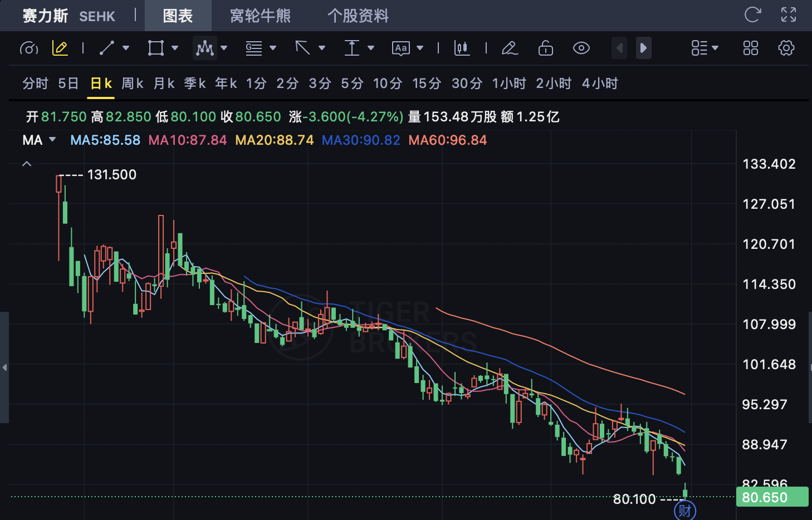The image size is (812, 520).
Task: Click the right toolbar scroll arrow
Action: [x=643, y=48]
